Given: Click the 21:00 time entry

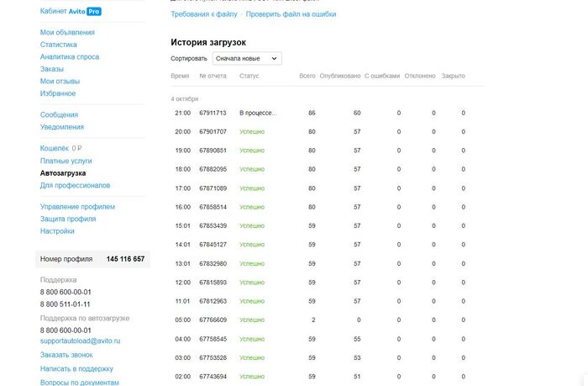Looking at the screenshot, I should (x=182, y=113).
